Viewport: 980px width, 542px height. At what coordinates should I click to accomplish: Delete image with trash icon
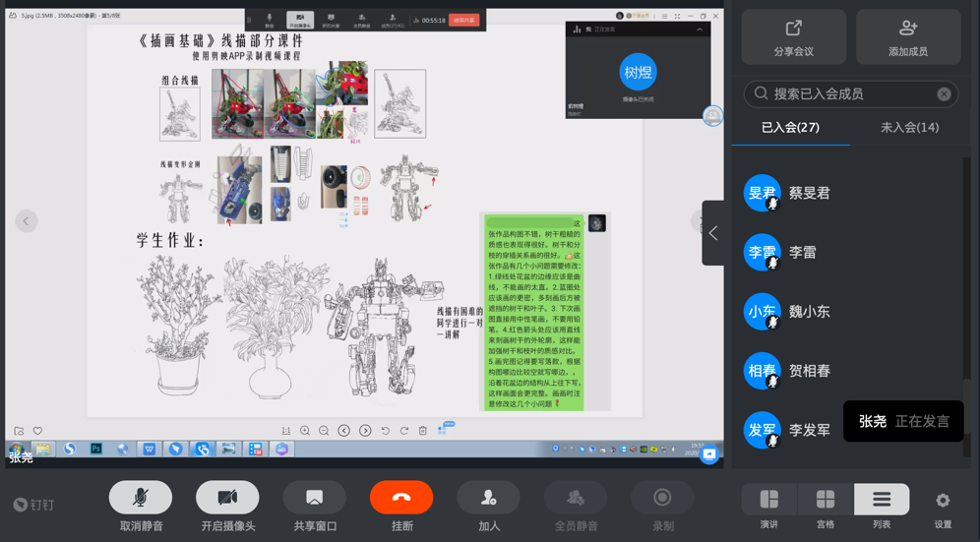pyautogui.click(x=423, y=431)
